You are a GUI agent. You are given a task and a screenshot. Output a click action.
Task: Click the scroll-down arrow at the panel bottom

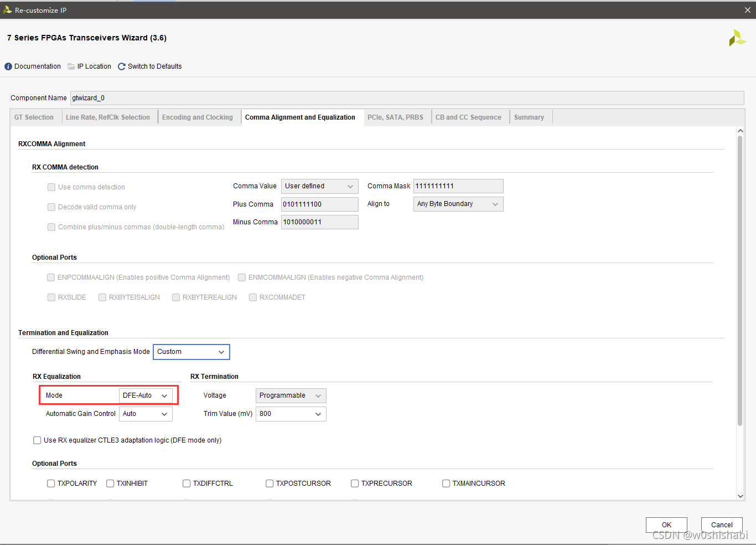741,496
